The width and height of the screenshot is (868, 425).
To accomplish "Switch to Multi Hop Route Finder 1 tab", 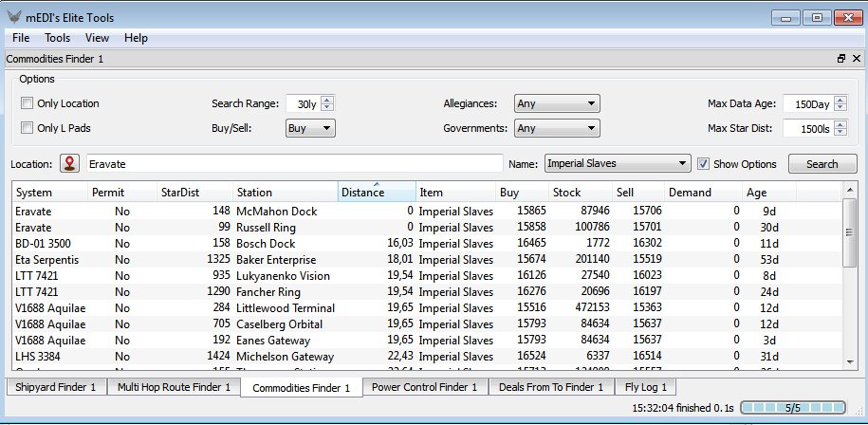I will (174, 387).
